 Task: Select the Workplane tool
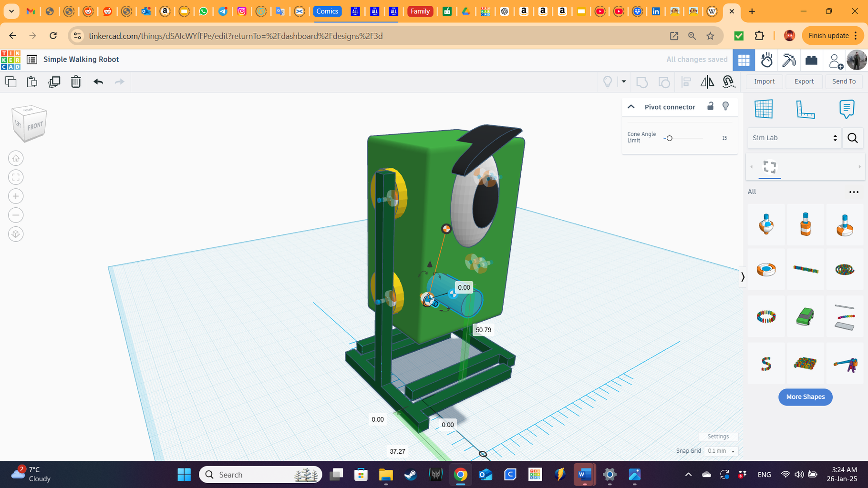pyautogui.click(x=764, y=109)
